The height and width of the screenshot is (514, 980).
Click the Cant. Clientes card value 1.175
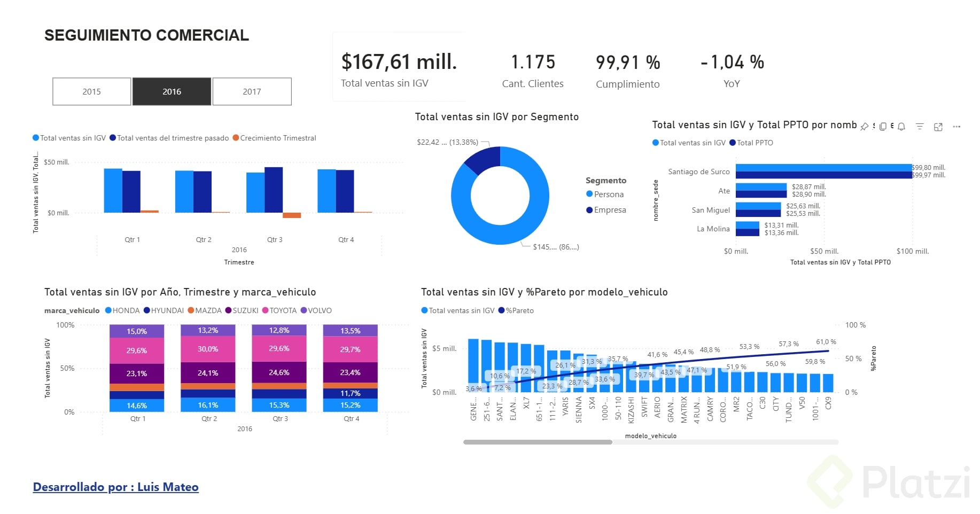click(x=533, y=62)
